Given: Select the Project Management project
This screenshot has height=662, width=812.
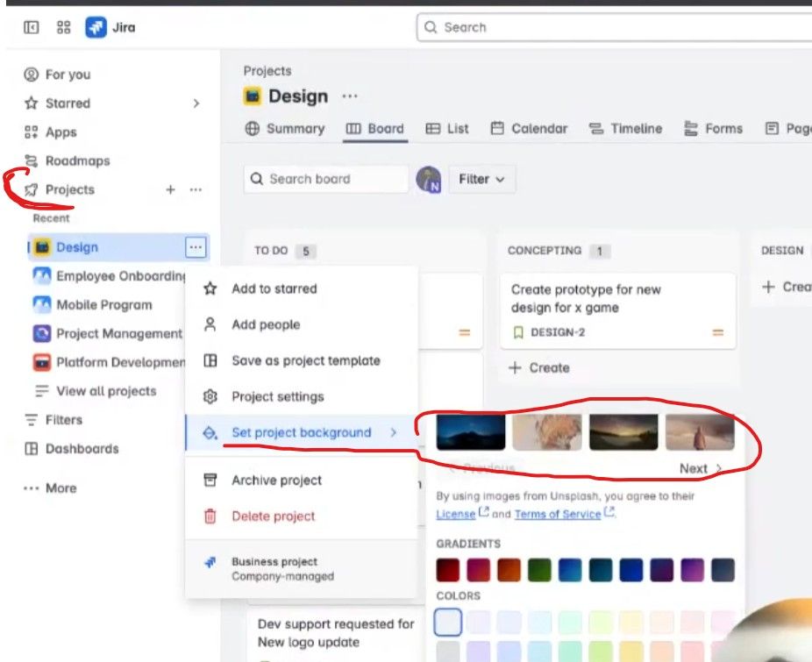Looking at the screenshot, I should click(x=108, y=333).
